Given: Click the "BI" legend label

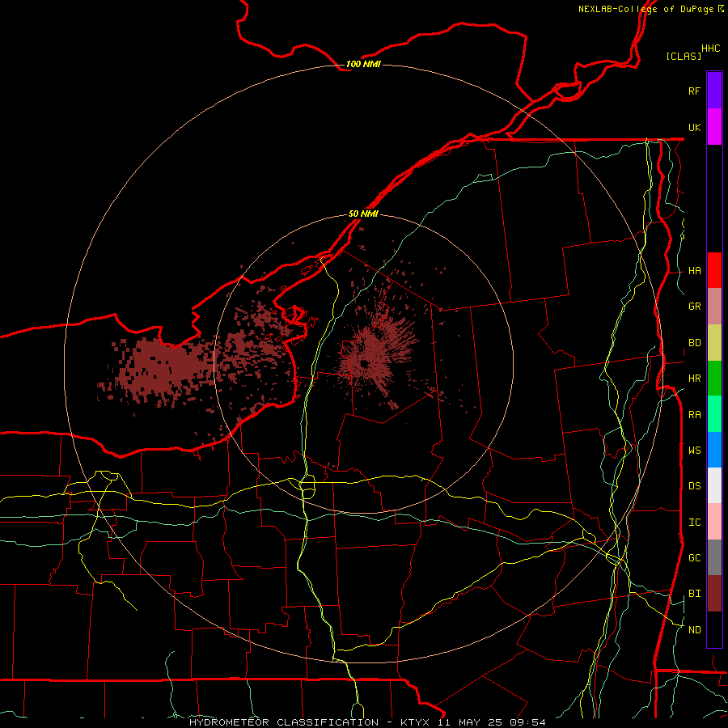Looking at the screenshot, I should coord(694,594).
